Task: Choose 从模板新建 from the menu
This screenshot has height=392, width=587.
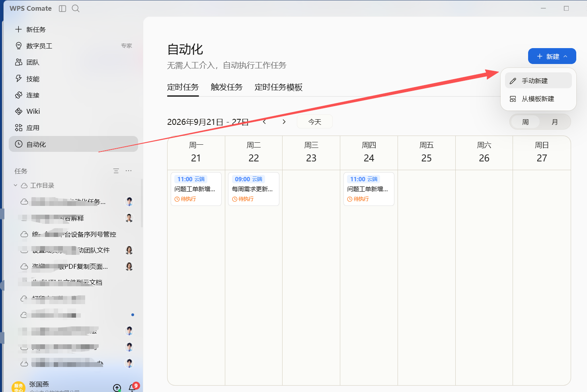Action: (x=538, y=99)
